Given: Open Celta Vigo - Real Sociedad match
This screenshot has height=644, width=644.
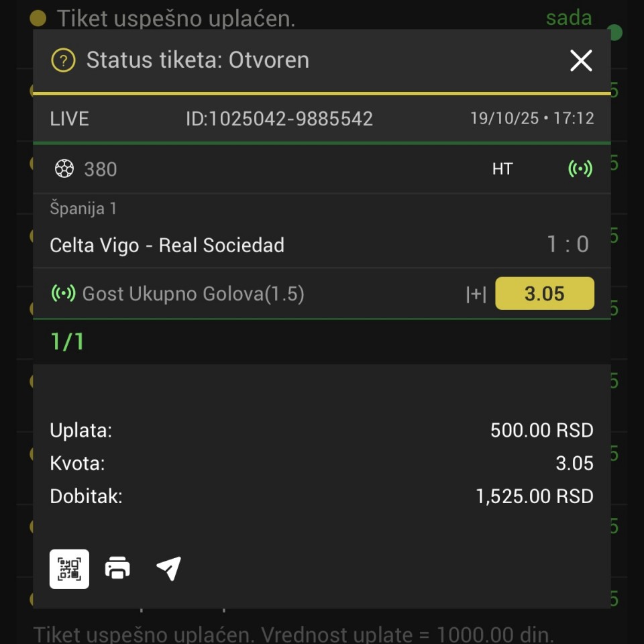Looking at the screenshot, I should [167, 245].
